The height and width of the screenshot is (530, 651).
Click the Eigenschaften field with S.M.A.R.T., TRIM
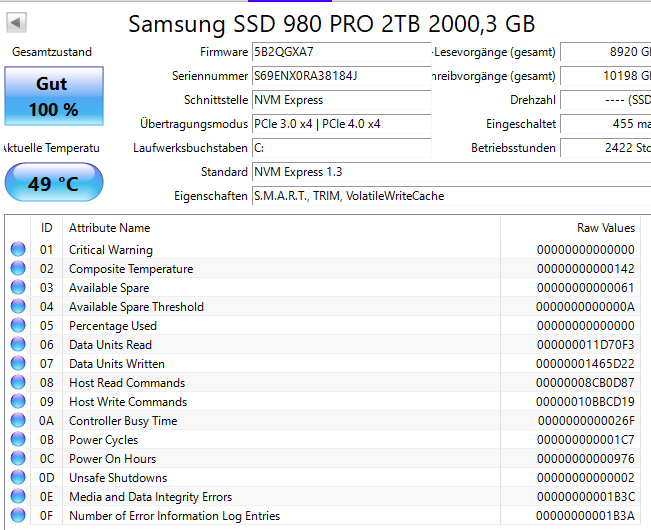(451, 196)
